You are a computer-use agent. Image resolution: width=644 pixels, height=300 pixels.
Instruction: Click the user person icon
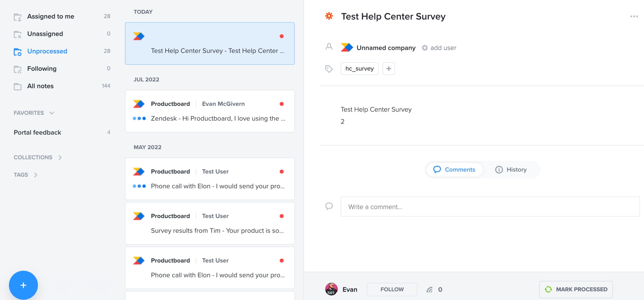click(329, 47)
